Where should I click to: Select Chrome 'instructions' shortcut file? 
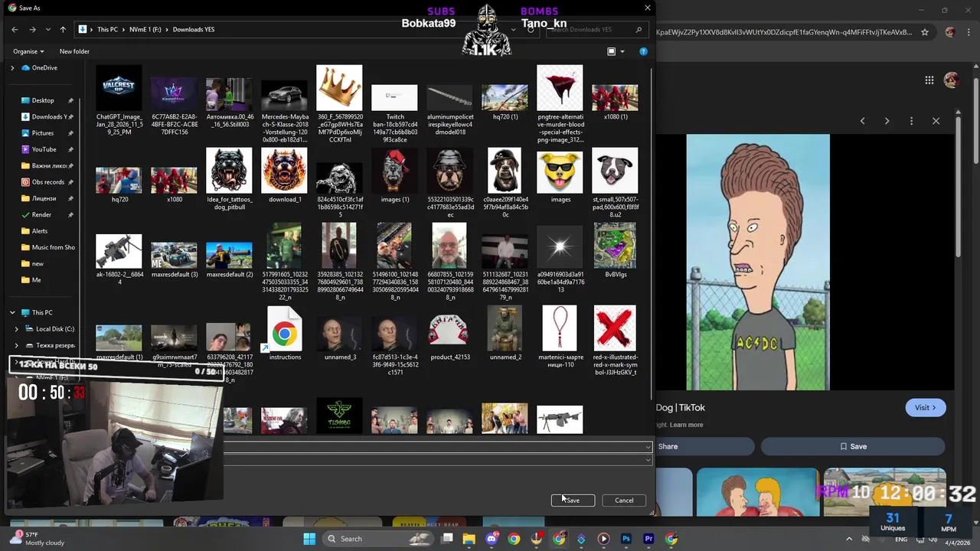[285, 334]
